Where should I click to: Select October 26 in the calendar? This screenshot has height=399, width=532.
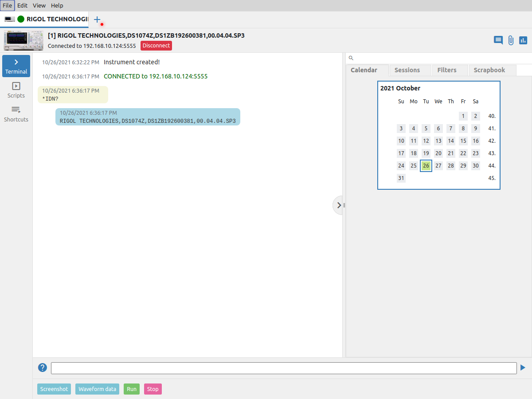(x=426, y=166)
